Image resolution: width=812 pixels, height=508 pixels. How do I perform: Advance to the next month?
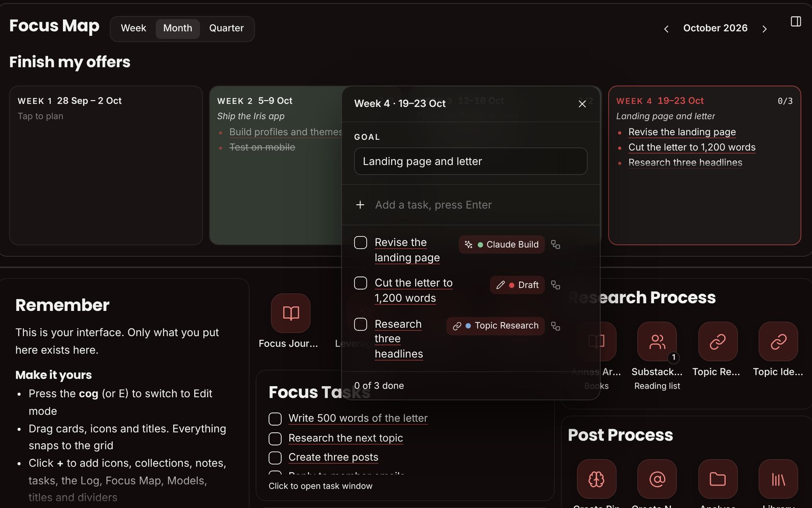point(764,29)
